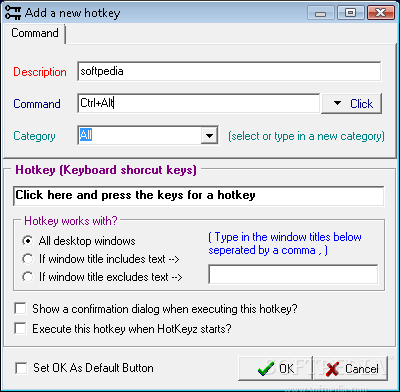Click the keys icon in title bar
The image size is (400, 392).
13,13
